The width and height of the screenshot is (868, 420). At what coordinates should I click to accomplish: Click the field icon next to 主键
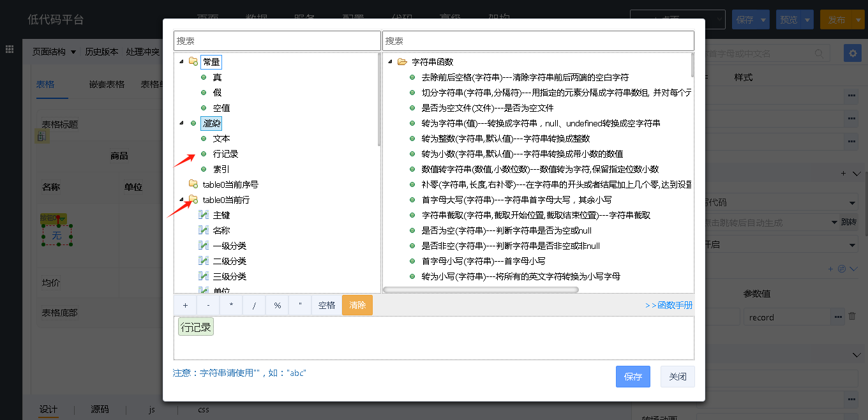click(x=204, y=215)
